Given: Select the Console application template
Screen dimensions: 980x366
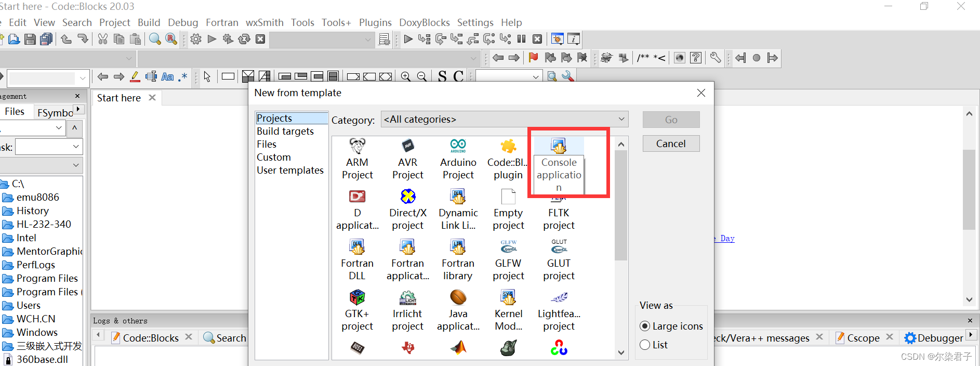Looking at the screenshot, I should [559, 165].
